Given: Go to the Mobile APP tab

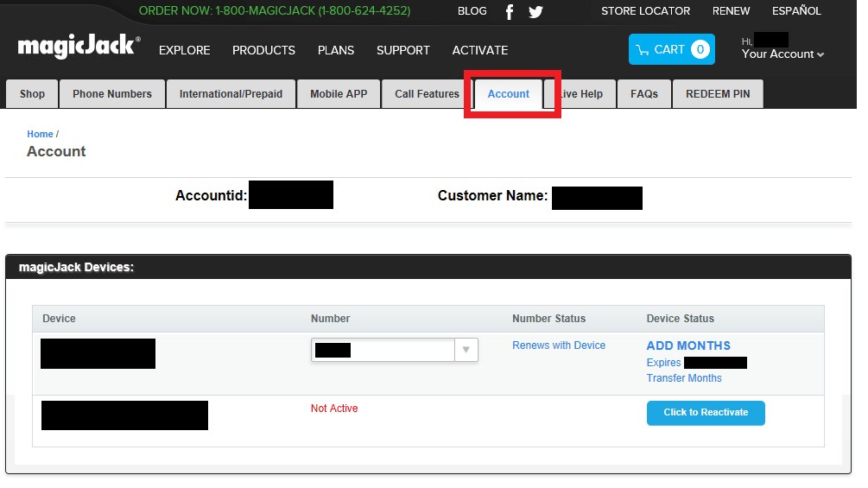Looking at the screenshot, I should [x=339, y=94].
